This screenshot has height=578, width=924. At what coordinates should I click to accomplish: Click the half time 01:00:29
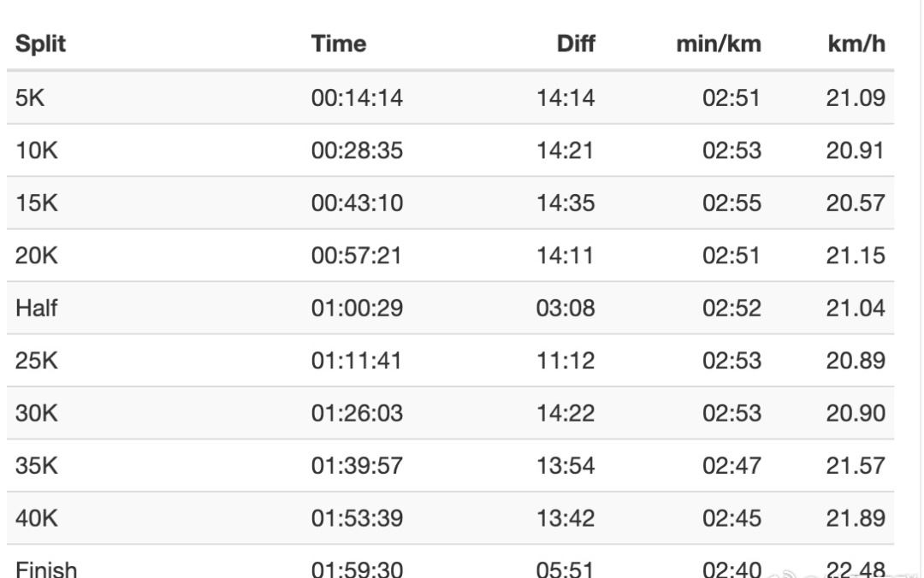tap(357, 308)
